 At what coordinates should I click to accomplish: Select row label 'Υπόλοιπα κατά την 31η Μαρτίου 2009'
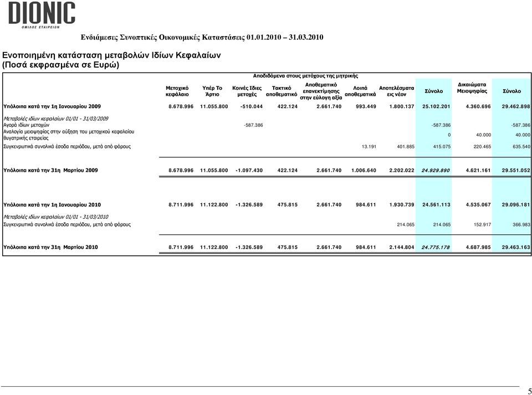[x=50, y=171]
